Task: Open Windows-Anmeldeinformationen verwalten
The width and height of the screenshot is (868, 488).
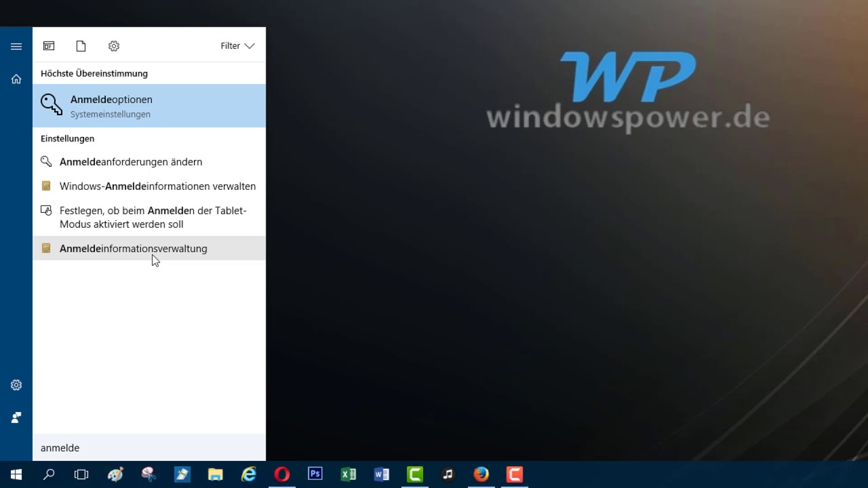Action: 149,186
